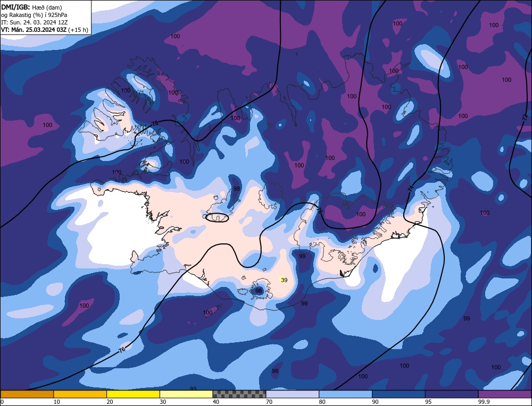Click the grey checkered 40–70 legend swatch
Viewport: 532px width, 406px height.
tap(239, 394)
